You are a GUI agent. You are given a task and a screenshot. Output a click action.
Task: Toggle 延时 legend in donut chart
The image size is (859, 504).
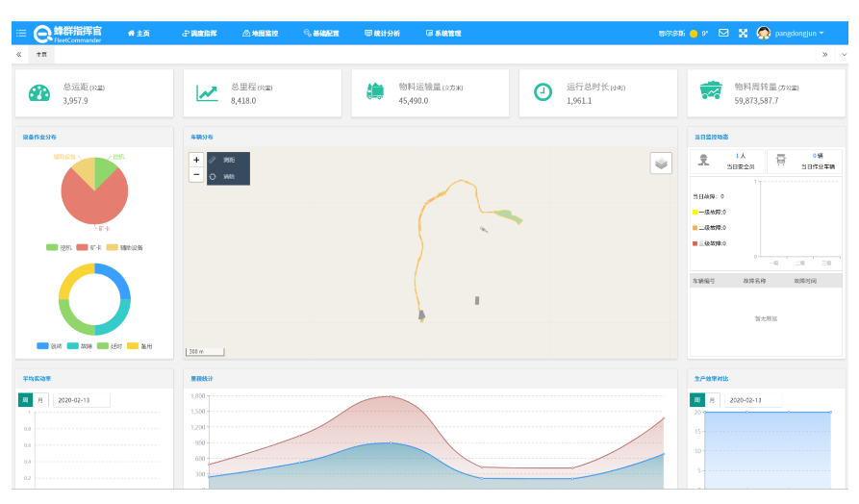[110, 346]
